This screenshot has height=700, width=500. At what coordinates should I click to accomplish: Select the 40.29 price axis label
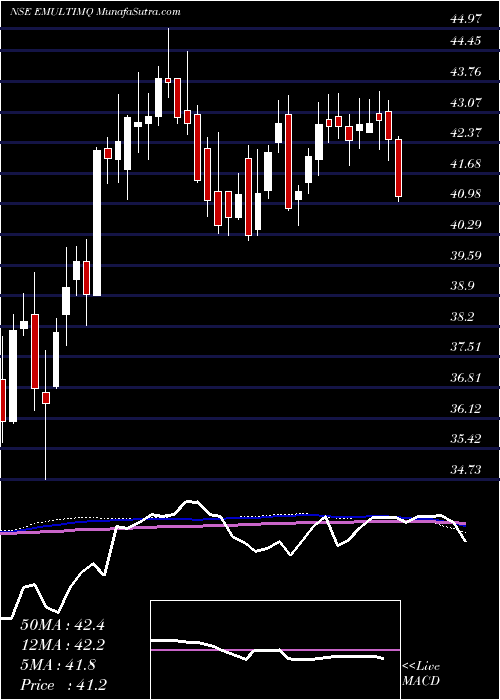466,225
